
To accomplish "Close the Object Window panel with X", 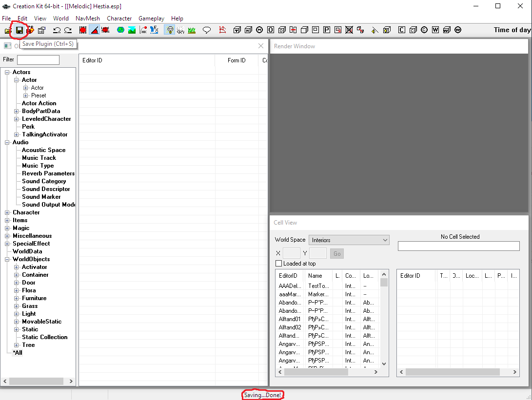I will coord(261,46).
